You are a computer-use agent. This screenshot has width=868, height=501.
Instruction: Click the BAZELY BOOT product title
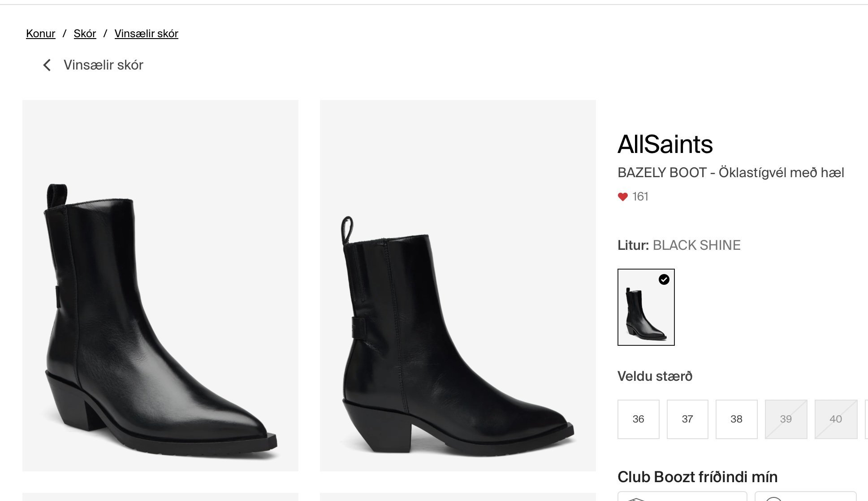(730, 173)
